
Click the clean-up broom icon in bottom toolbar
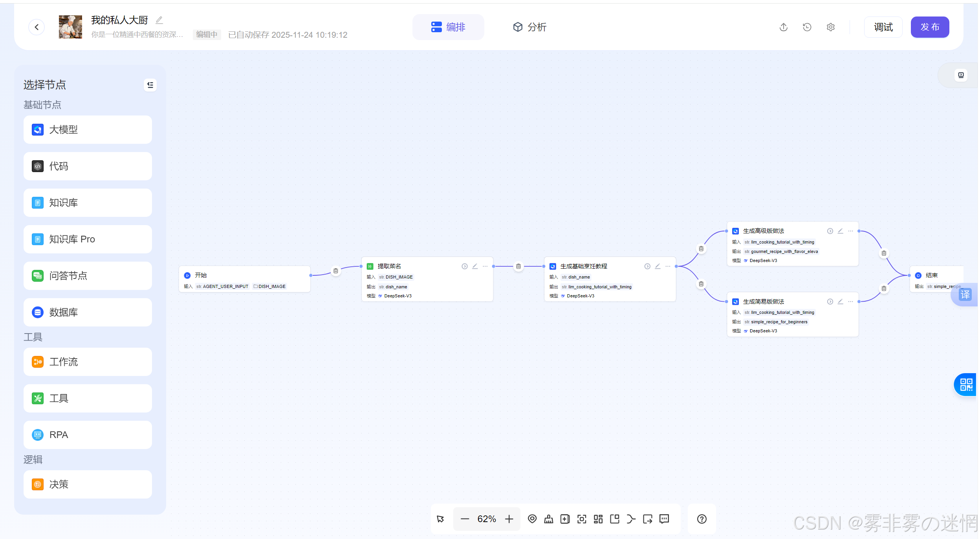coord(548,519)
